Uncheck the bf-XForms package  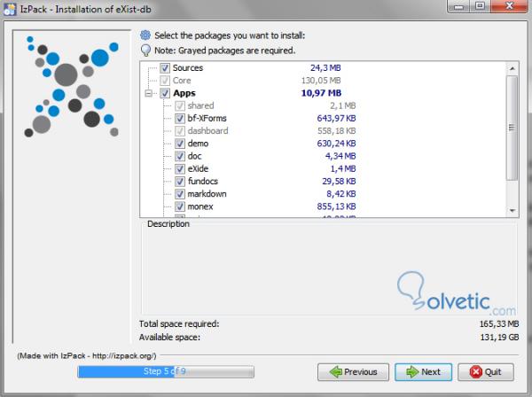(x=180, y=119)
